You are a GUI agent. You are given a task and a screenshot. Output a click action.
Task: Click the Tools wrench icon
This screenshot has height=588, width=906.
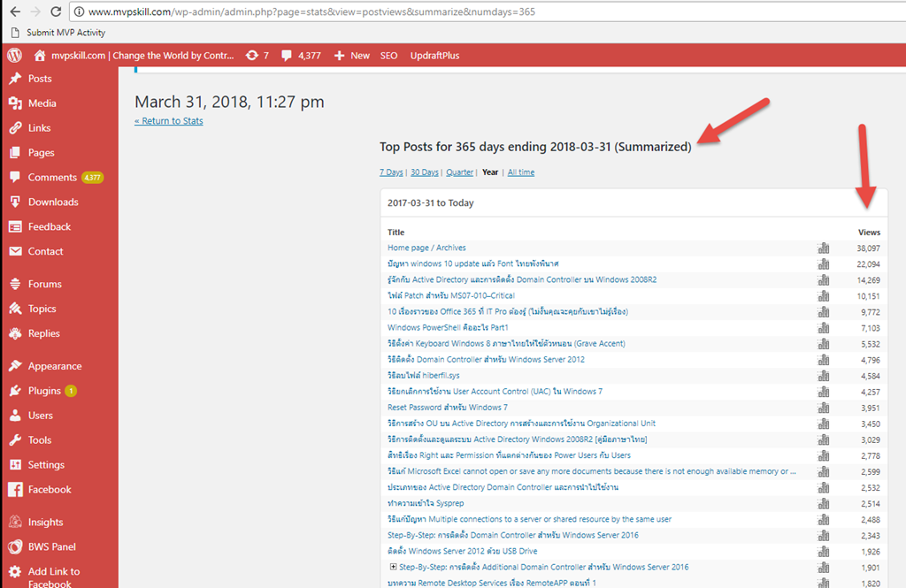tap(16, 440)
